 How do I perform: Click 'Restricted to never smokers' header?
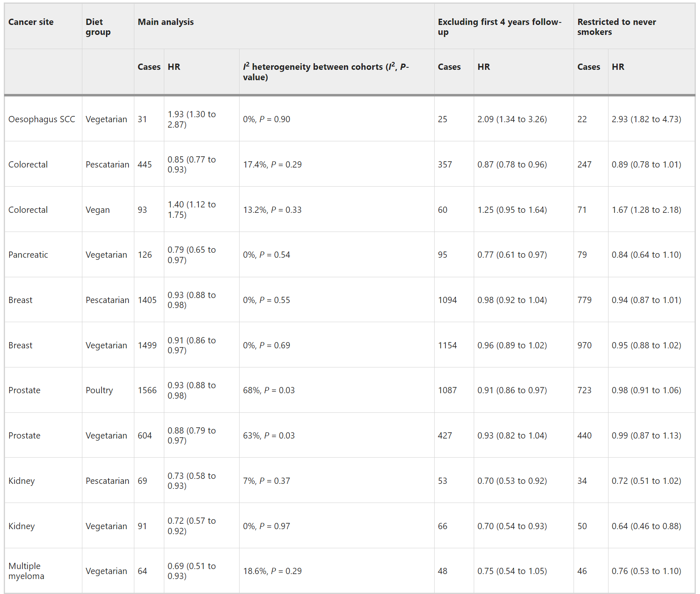coord(616,27)
